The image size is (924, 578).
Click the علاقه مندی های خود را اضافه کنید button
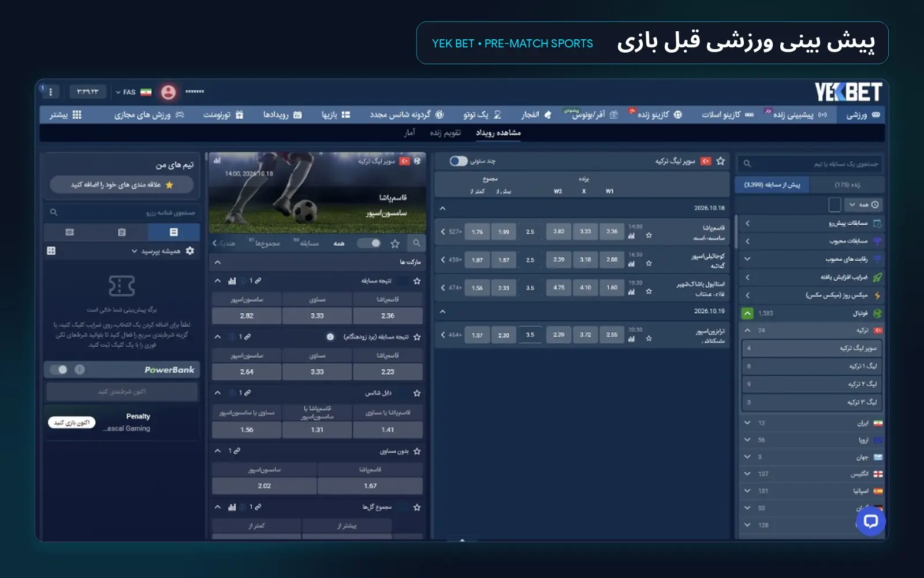[x=121, y=185]
